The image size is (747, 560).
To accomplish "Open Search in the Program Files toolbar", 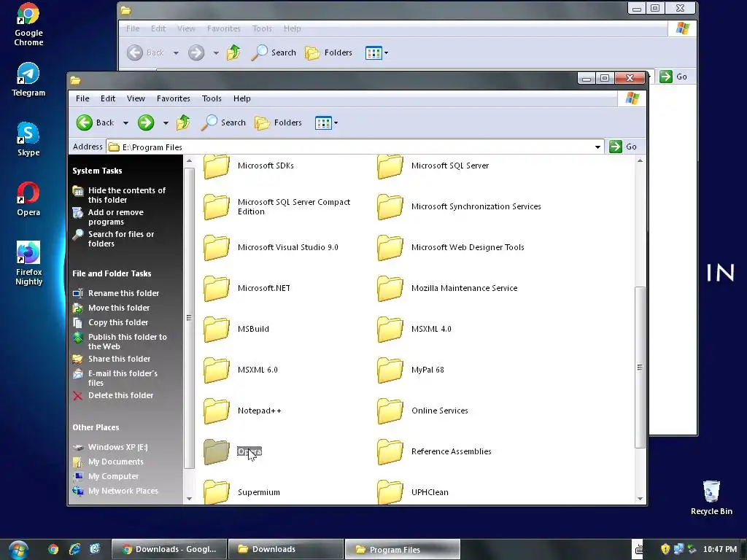I will 223,122.
